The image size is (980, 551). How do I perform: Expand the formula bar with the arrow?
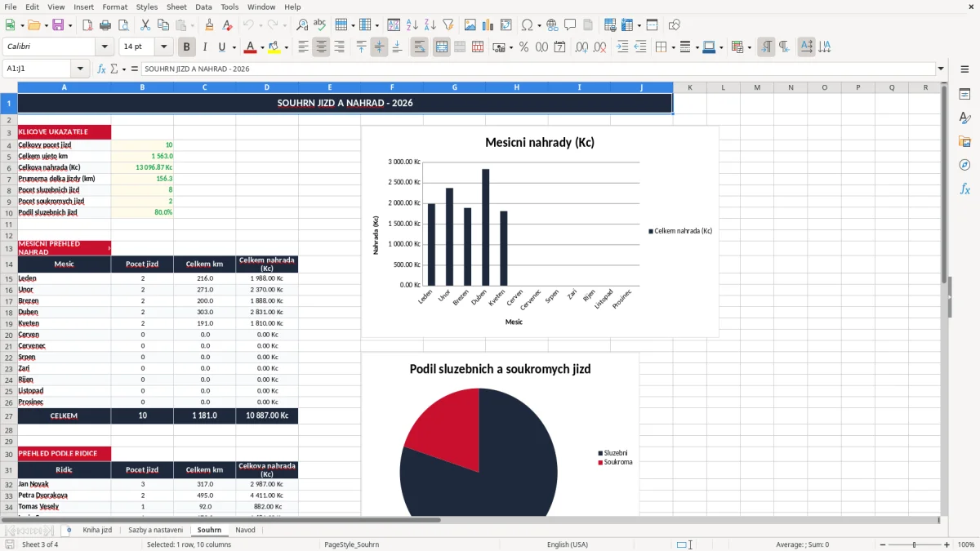click(x=941, y=69)
